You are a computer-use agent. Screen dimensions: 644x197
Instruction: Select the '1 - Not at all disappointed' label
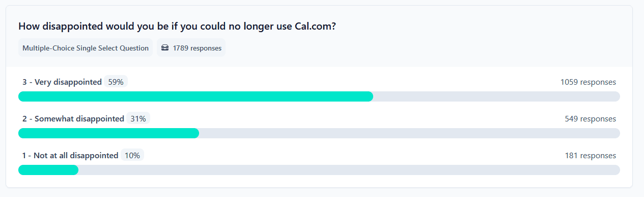click(x=70, y=155)
